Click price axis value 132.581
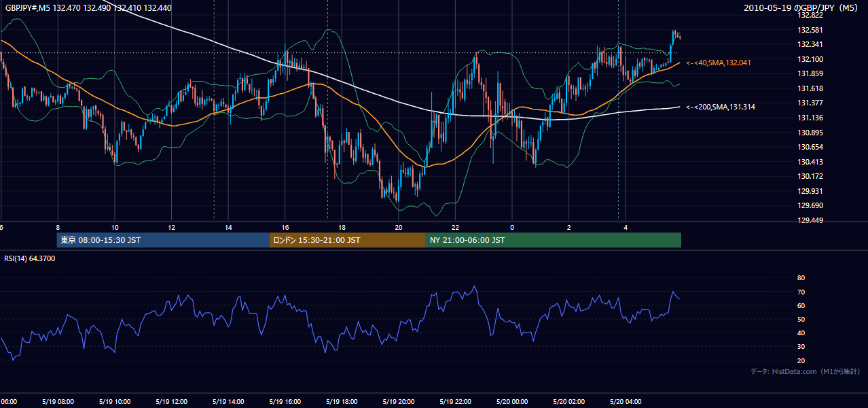 click(810, 30)
